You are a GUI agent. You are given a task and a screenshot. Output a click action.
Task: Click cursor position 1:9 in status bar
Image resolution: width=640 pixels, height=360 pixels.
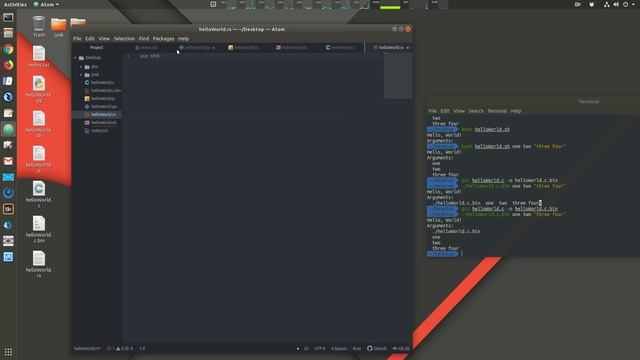tap(142, 349)
